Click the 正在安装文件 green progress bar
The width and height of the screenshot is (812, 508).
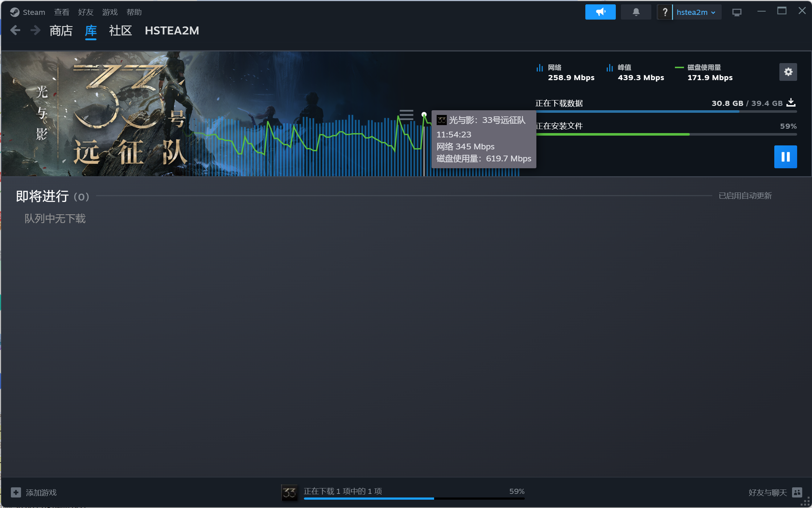[x=666, y=134]
